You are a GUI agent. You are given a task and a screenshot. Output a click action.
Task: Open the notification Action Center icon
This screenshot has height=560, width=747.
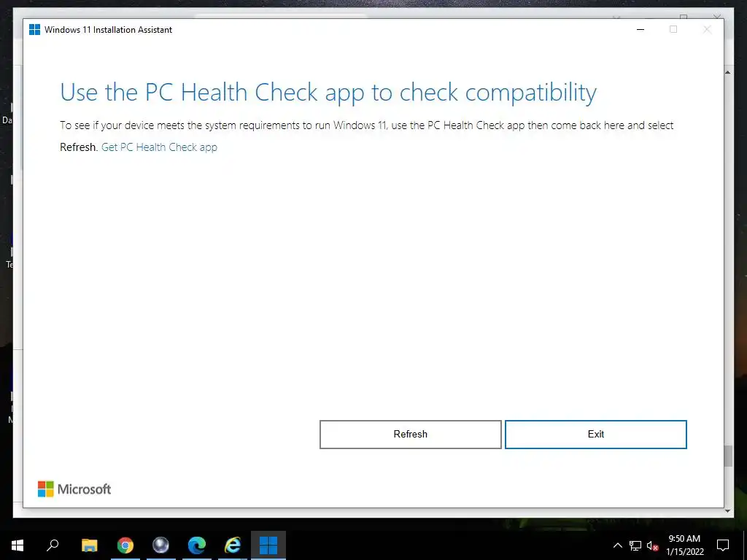[723, 545]
